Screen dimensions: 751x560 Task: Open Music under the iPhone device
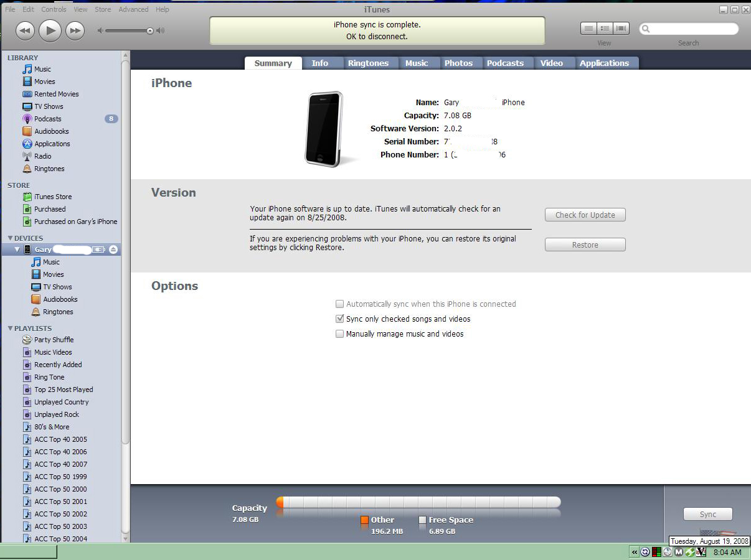tap(51, 262)
